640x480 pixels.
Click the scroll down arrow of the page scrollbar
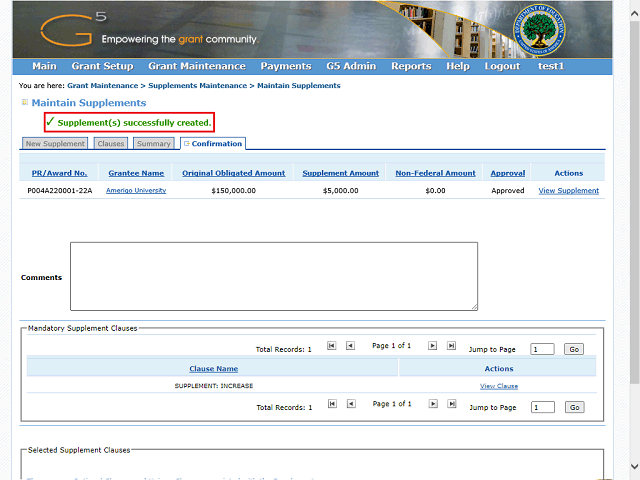634,467
